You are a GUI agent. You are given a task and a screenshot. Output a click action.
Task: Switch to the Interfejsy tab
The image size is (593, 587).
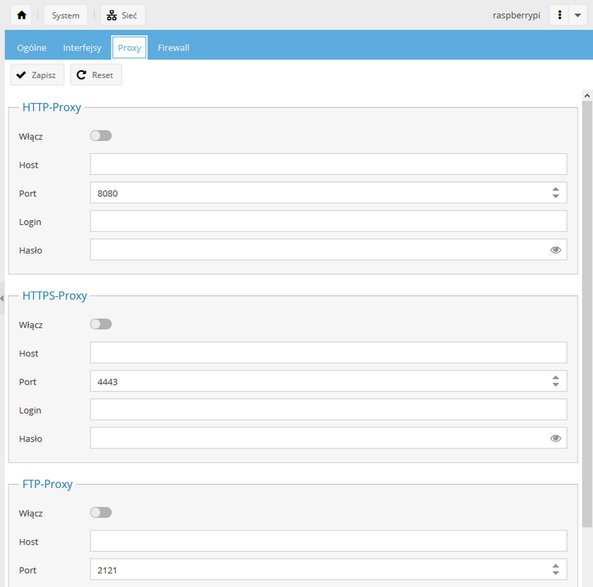(x=82, y=48)
